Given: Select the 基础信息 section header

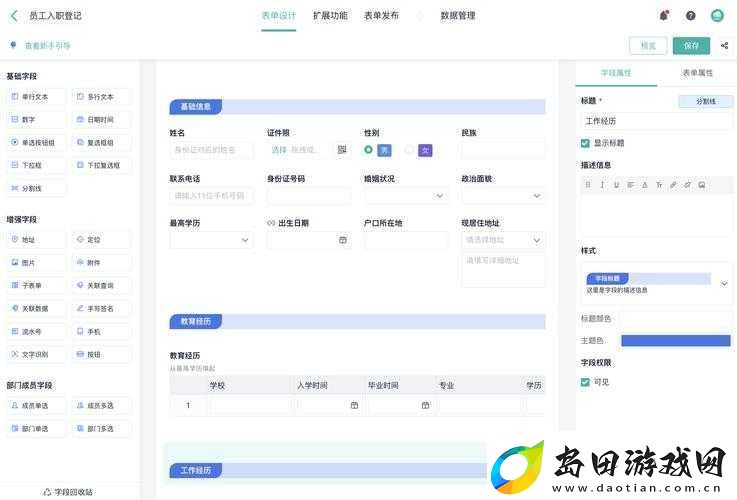Looking at the screenshot, I should (357, 107).
